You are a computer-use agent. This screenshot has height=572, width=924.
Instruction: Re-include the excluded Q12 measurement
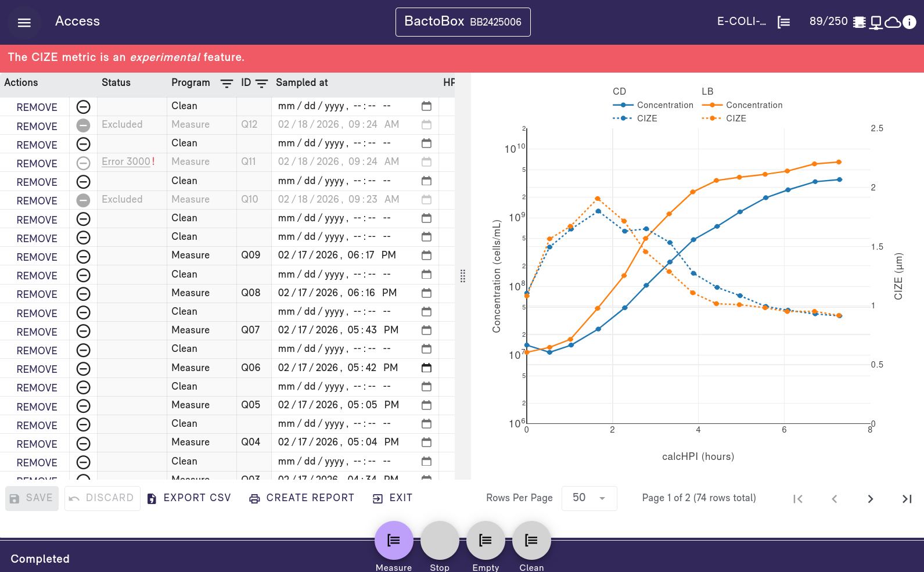click(84, 125)
